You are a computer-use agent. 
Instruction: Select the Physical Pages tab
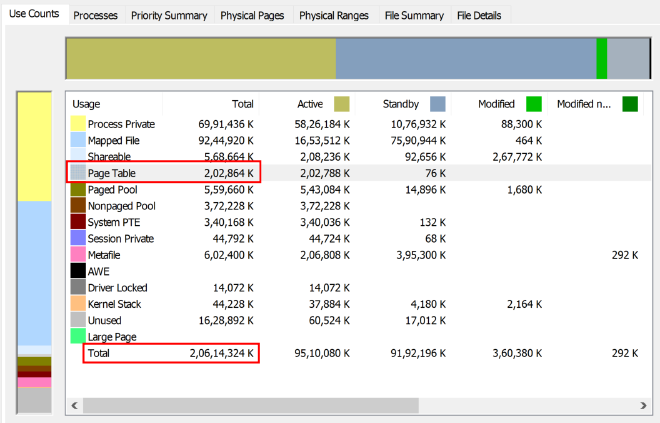tap(252, 16)
